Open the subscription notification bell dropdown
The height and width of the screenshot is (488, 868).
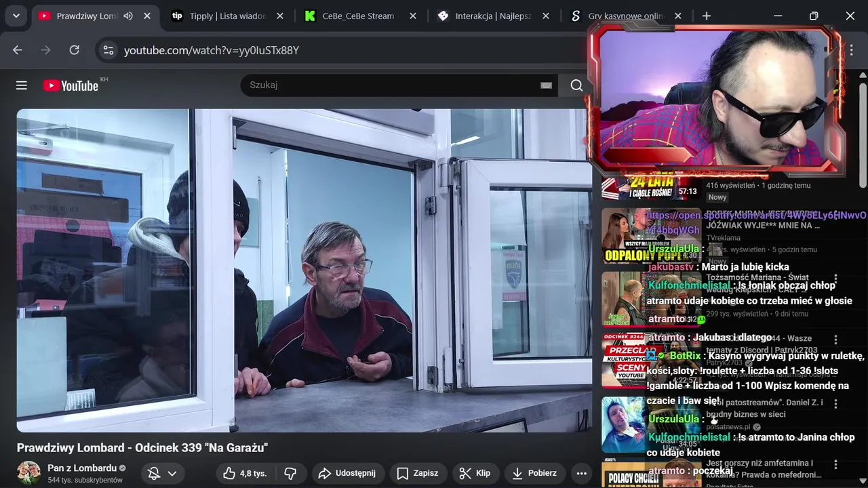[163, 473]
